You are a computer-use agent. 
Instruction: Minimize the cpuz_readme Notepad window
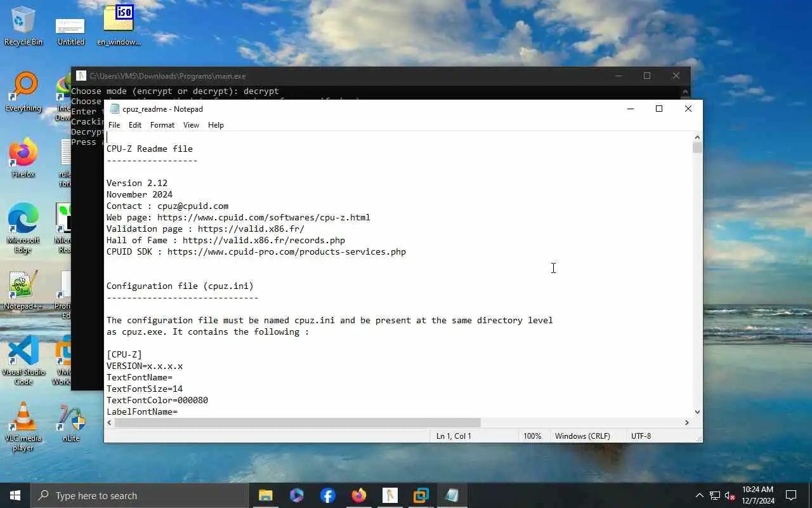pos(630,109)
